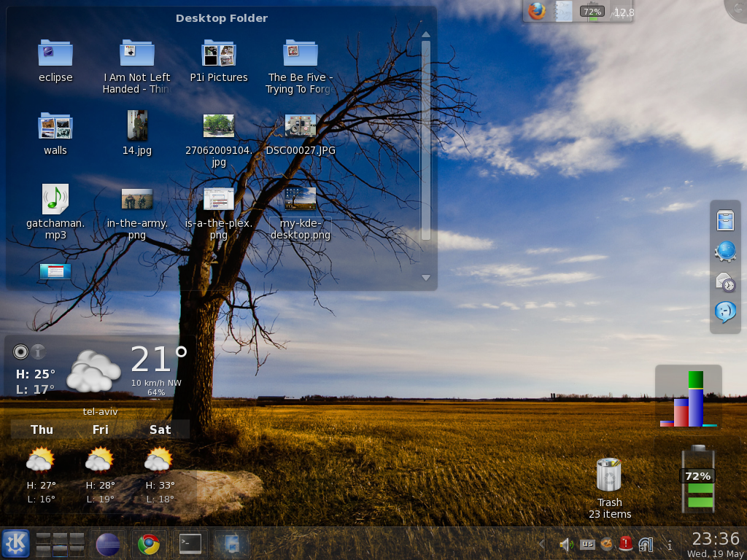Image resolution: width=747 pixels, height=560 pixels.
Task: Open the Konsole terminal launcher
Action: [x=190, y=544]
